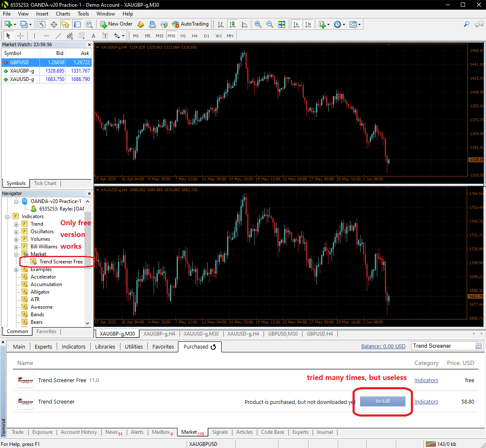This screenshot has height=448, width=486.
Task: Open the Tools menu
Action: click(83, 13)
